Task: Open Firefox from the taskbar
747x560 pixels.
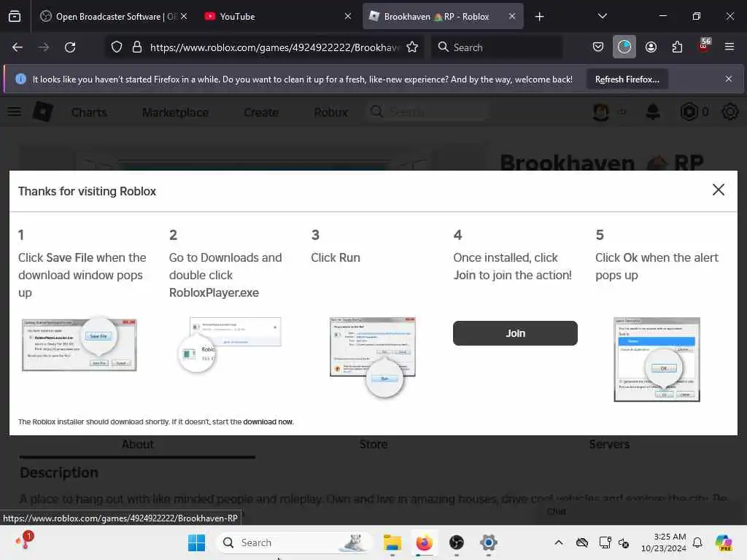Action: pyautogui.click(x=424, y=542)
